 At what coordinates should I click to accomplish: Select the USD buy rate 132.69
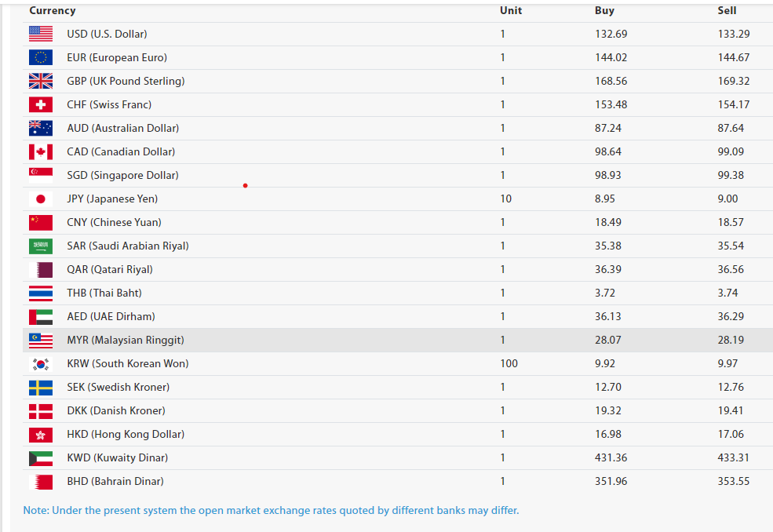611,34
